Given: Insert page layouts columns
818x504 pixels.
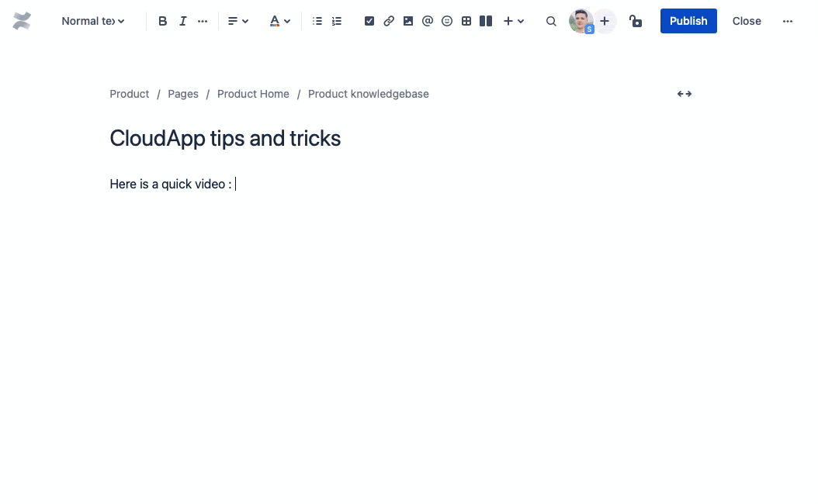Looking at the screenshot, I should coord(486,22).
